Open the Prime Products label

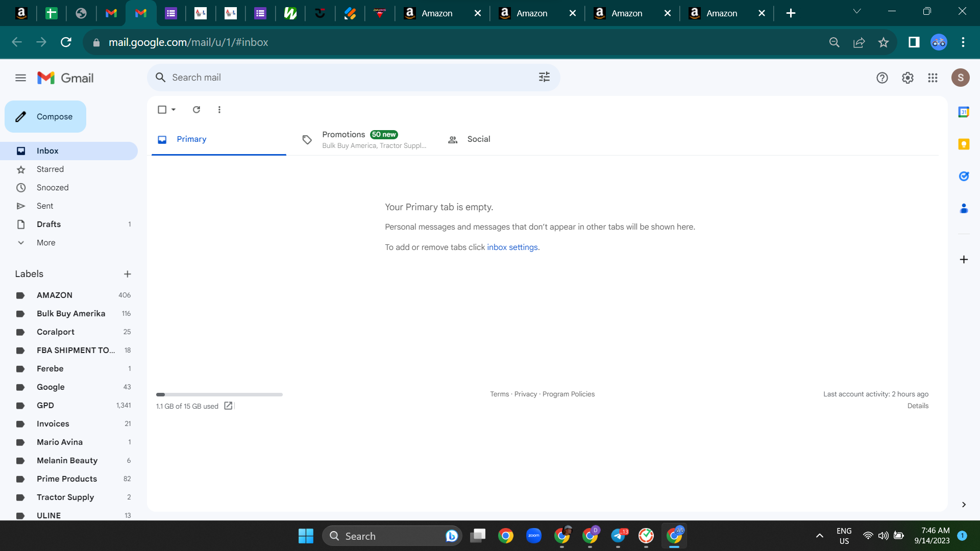[x=69, y=479]
